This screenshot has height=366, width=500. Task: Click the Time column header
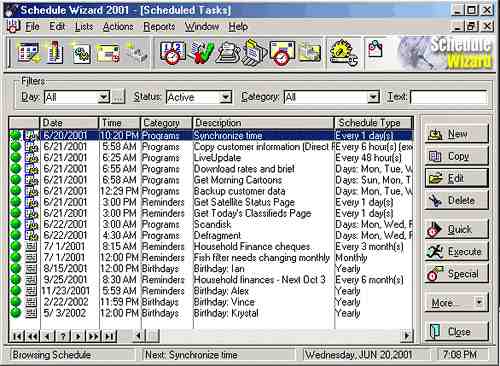coord(119,123)
